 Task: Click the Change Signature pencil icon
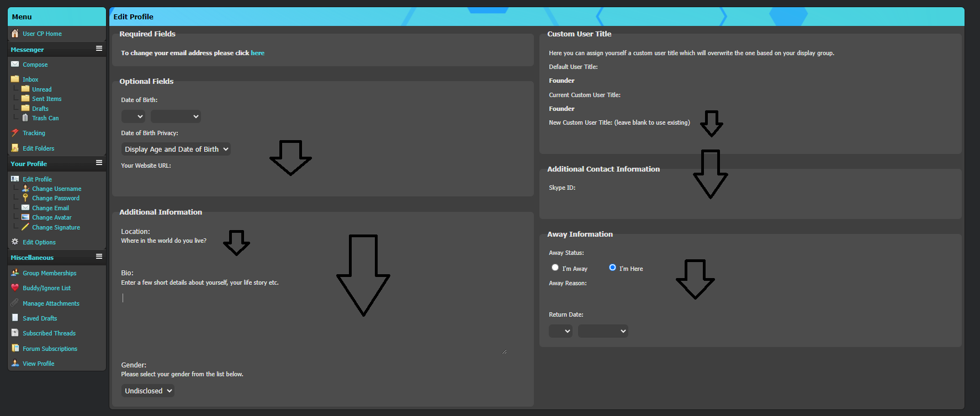coord(25,227)
